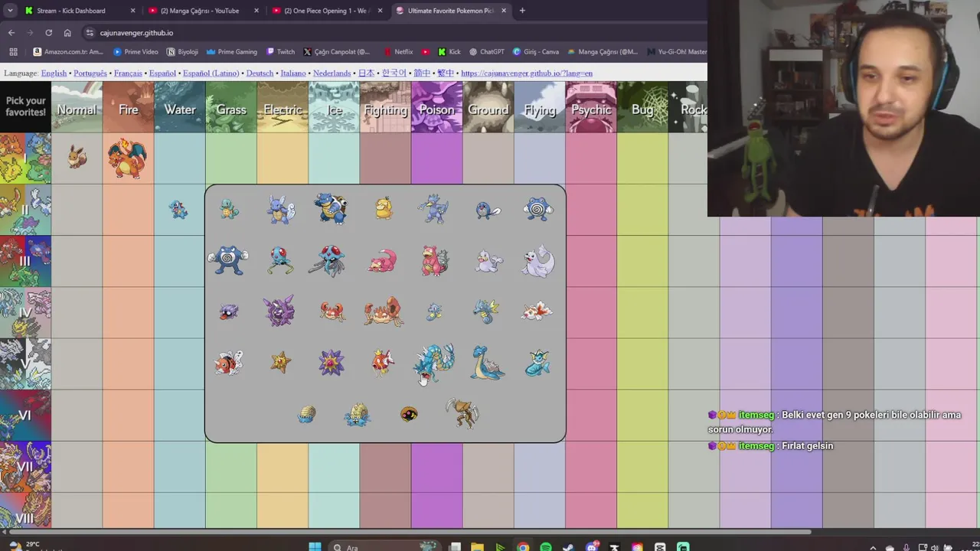Choose Seaking from the popup
The width and height of the screenshot is (980, 551).
point(228,363)
